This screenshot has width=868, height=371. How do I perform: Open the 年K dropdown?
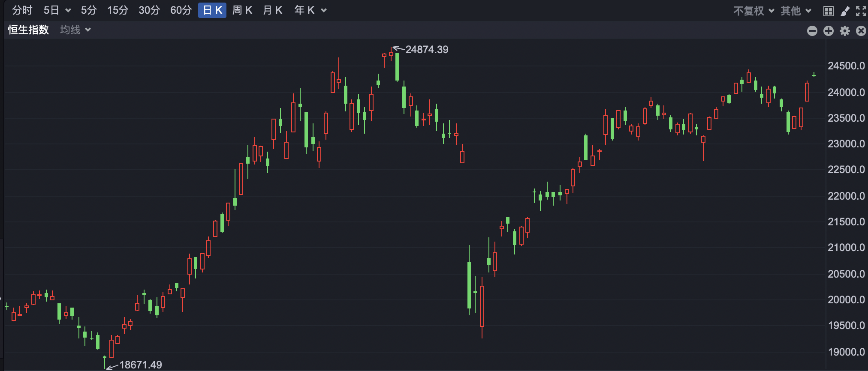pyautogui.click(x=311, y=10)
